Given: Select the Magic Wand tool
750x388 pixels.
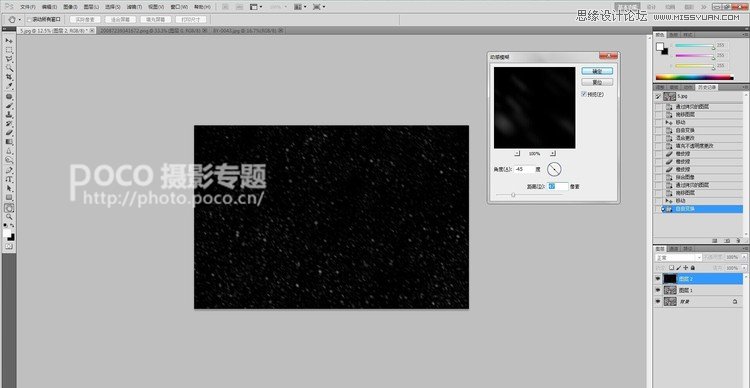Looking at the screenshot, I should (x=9, y=68).
